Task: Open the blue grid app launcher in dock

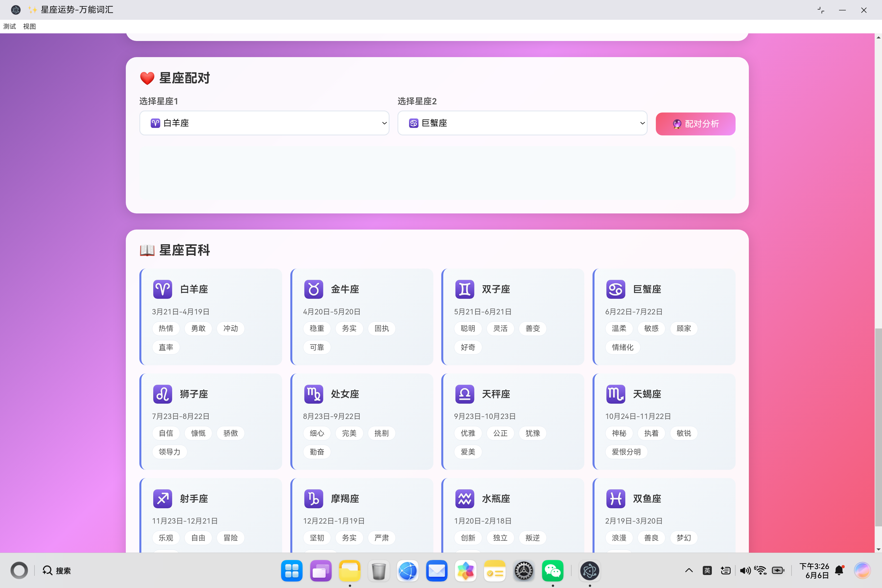Action: click(x=291, y=571)
